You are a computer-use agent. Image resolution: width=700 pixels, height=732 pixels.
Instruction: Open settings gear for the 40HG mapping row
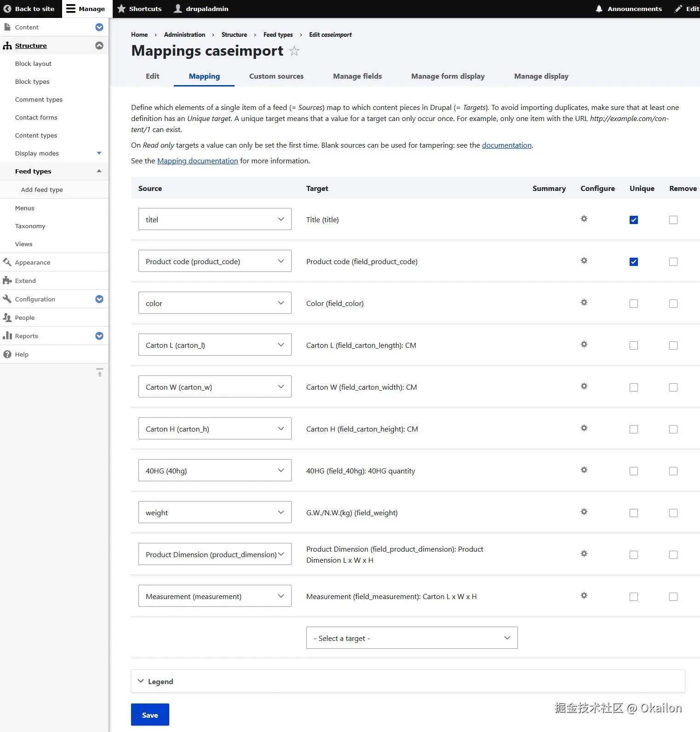584,470
